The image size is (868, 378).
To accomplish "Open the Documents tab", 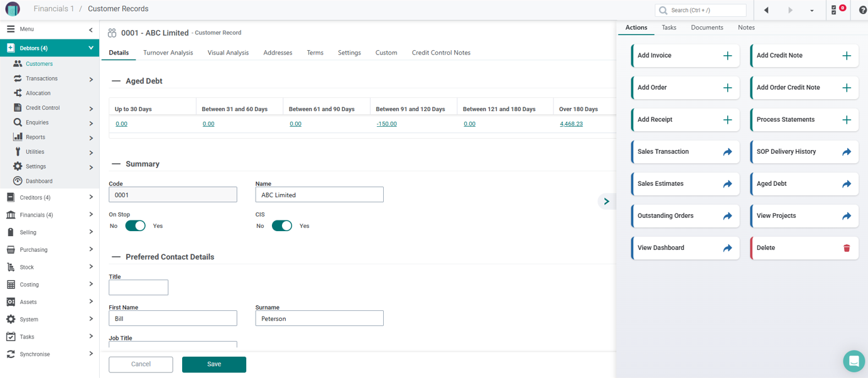I will coord(707,28).
